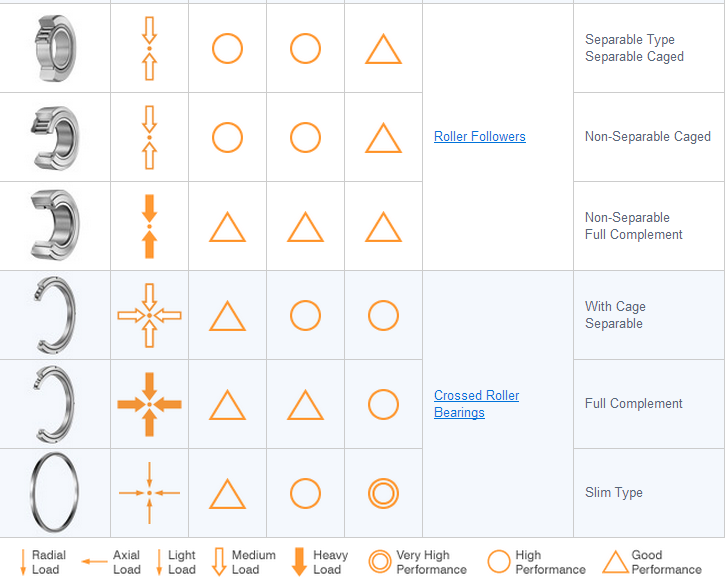Viewport: 727px width, 579px height.
Task: Click the heavy four-direction load arrows in Full Complement row
Action: 149,404
